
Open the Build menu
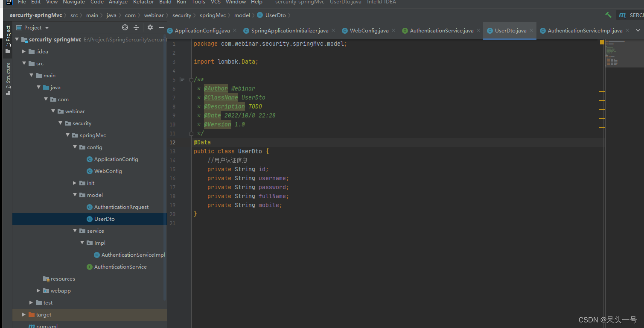tap(165, 2)
